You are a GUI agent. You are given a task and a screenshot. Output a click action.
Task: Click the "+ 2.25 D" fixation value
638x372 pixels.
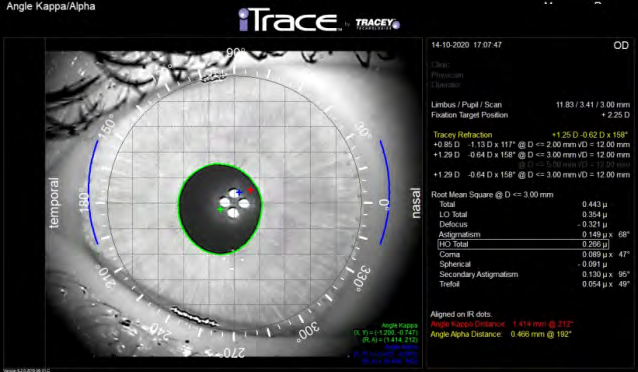point(615,115)
